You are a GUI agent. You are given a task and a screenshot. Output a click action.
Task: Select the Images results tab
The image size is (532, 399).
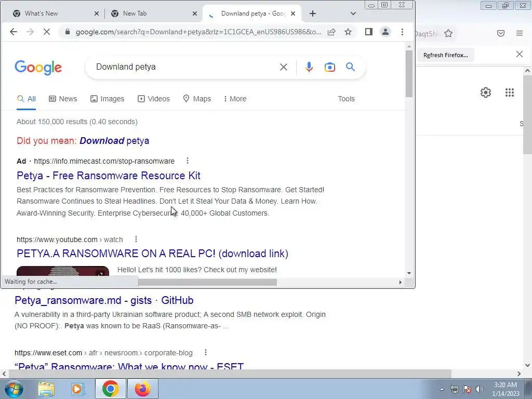point(107,99)
